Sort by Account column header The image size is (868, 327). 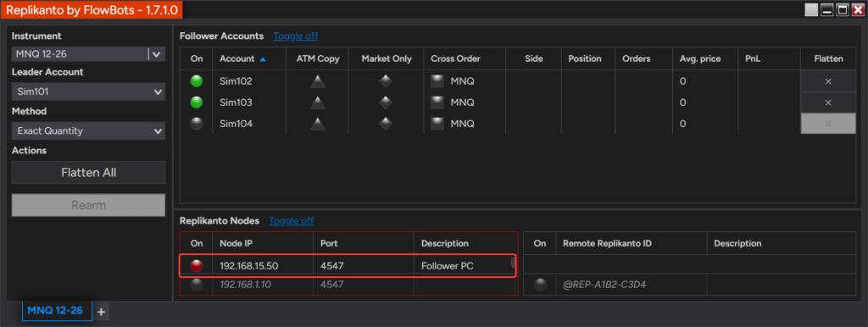click(249, 58)
